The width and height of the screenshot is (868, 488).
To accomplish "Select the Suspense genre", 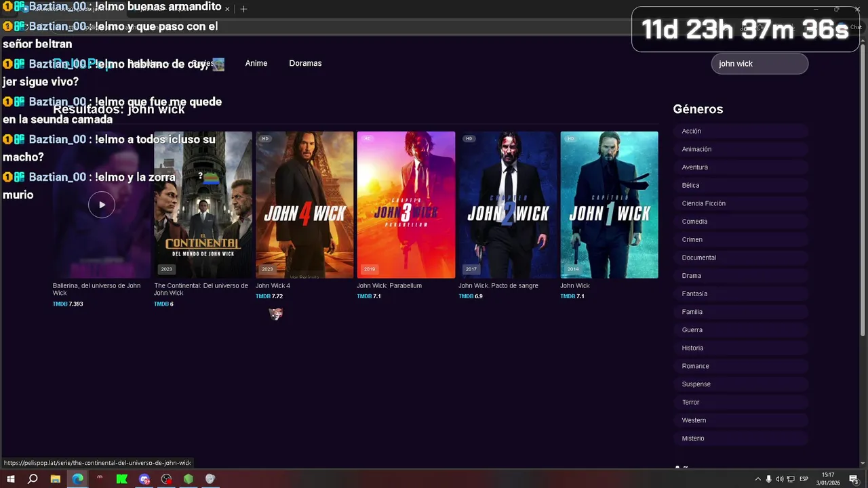I will 741,384.
